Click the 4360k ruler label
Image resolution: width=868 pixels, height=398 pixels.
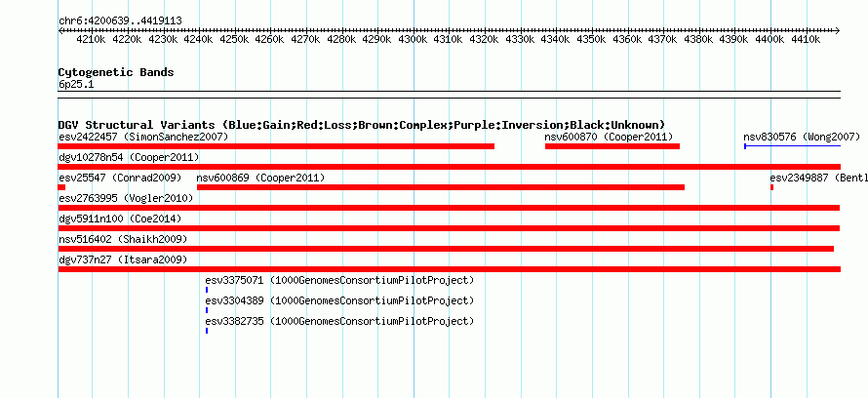click(x=628, y=40)
